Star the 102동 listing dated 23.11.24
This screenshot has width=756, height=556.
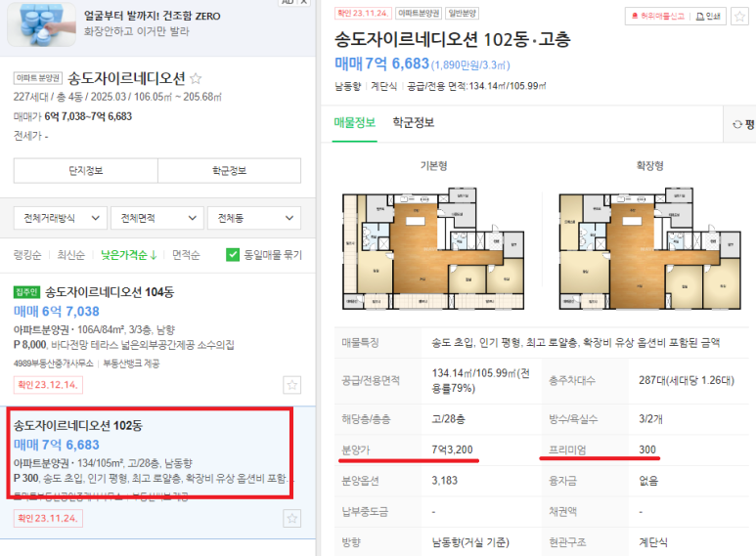coord(291,519)
